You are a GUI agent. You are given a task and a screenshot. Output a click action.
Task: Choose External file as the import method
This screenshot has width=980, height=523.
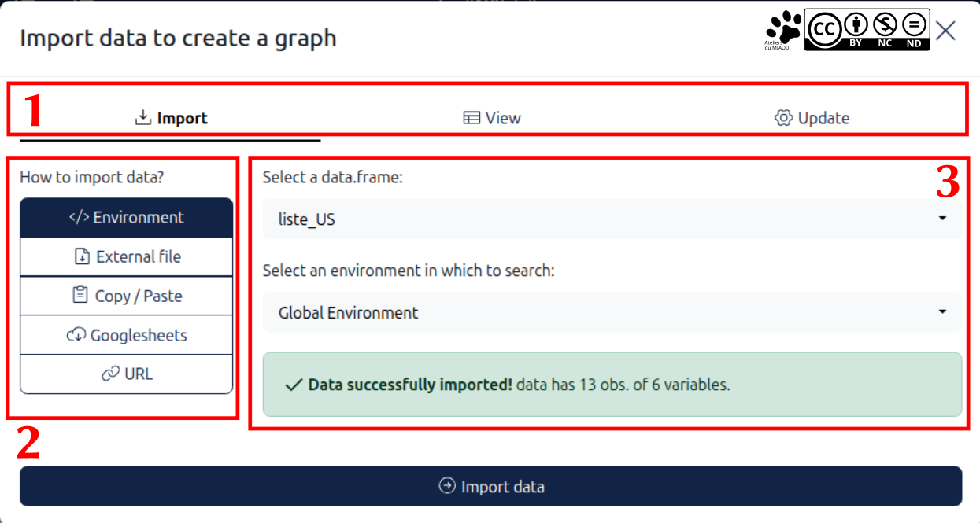click(x=127, y=257)
